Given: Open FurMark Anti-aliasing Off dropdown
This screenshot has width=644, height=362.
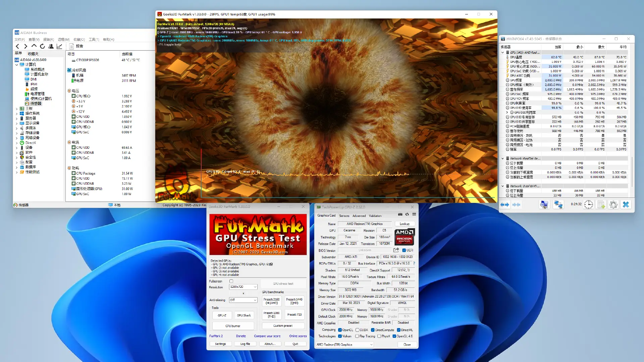Looking at the screenshot, I should tap(243, 300).
